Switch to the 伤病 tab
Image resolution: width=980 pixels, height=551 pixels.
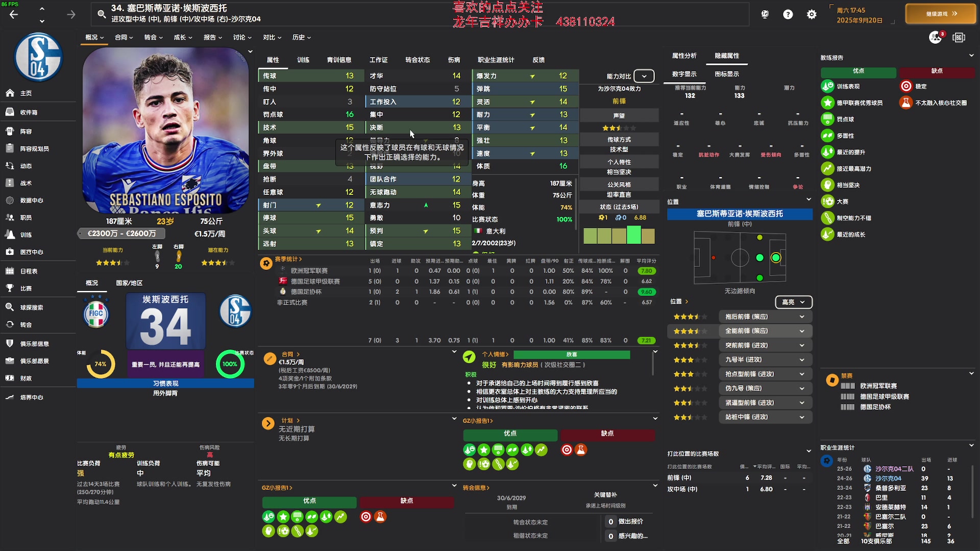(x=454, y=60)
